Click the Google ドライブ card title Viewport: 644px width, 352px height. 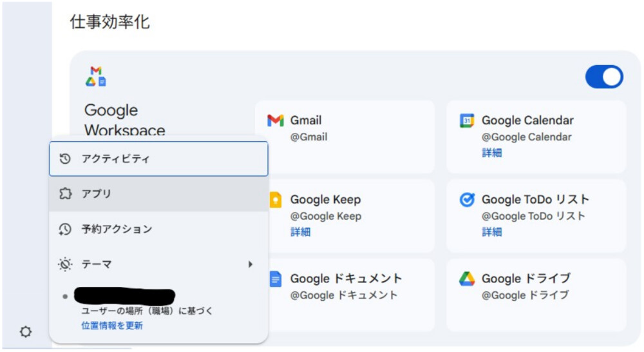526,279
